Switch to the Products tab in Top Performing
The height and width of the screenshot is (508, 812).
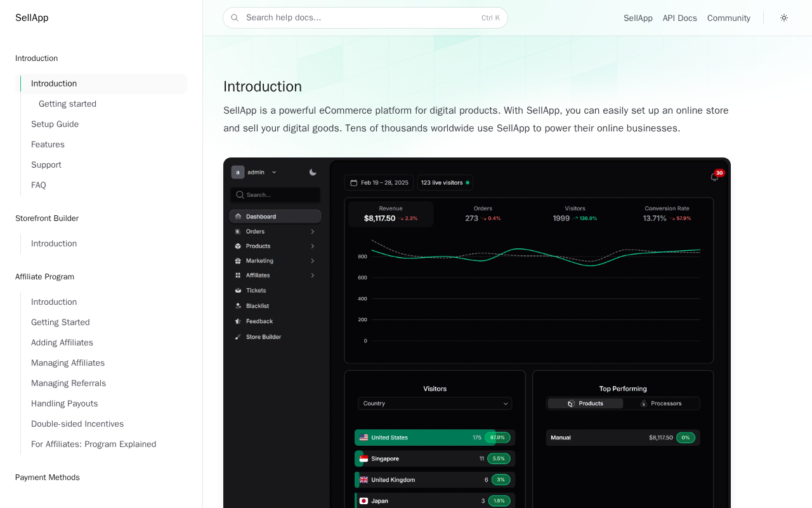pyautogui.click(x=585, y=404)
